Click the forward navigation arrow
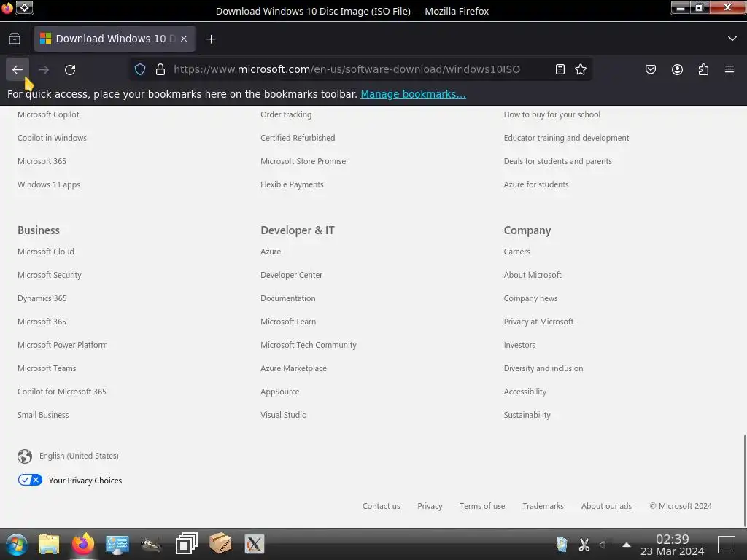The image size is (747, 560). 44,69
